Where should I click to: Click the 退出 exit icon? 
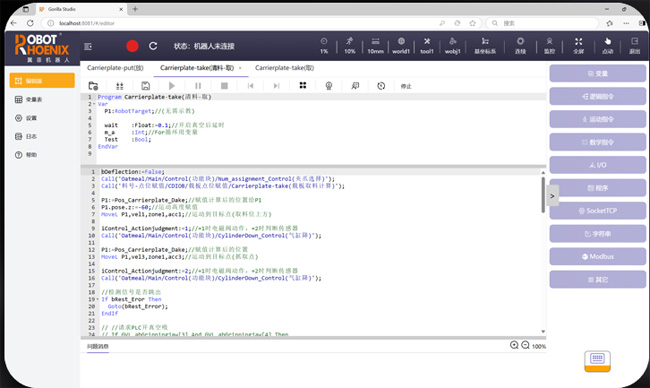635,46
